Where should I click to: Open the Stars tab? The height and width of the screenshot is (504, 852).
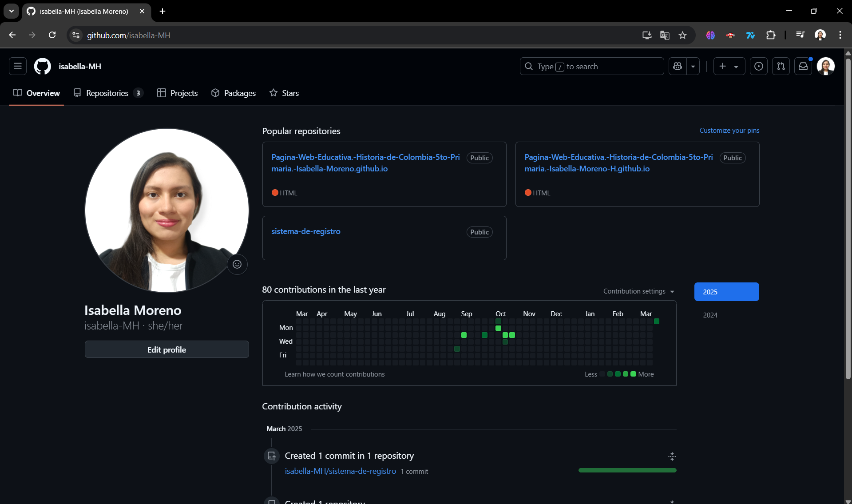pyautogui.click(x=284, y=93)
